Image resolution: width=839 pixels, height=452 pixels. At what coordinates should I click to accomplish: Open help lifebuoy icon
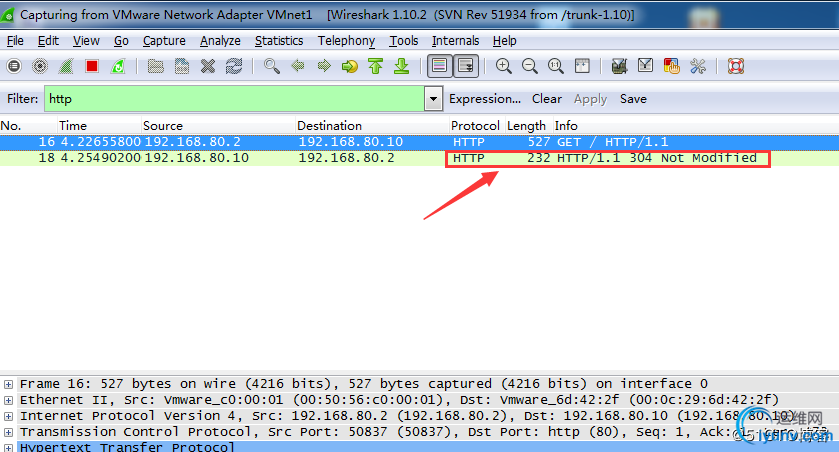click(x=736, y=66)
